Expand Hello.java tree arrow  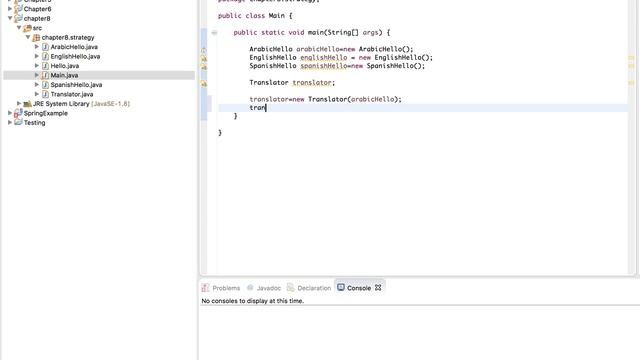click(37, 66)
